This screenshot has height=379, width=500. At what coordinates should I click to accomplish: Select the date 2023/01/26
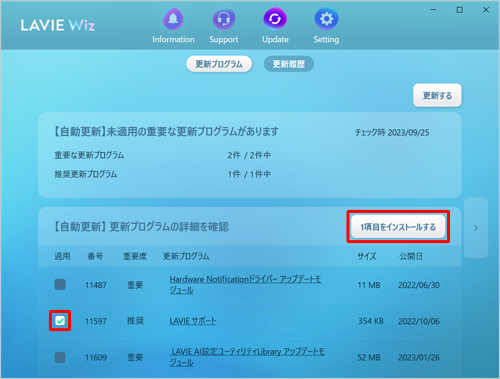click(419, 358)
